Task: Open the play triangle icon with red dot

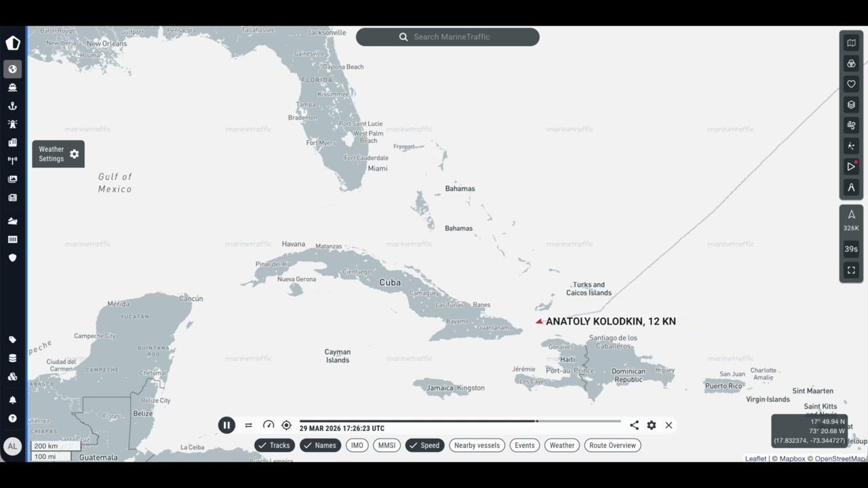Action: [x=851, y=167]
